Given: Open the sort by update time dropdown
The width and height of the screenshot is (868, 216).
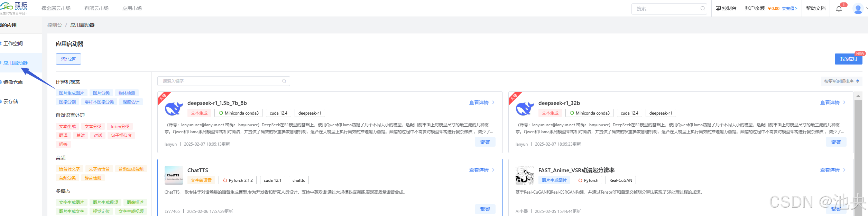Looking at the screenshot, I should (842, 81).
